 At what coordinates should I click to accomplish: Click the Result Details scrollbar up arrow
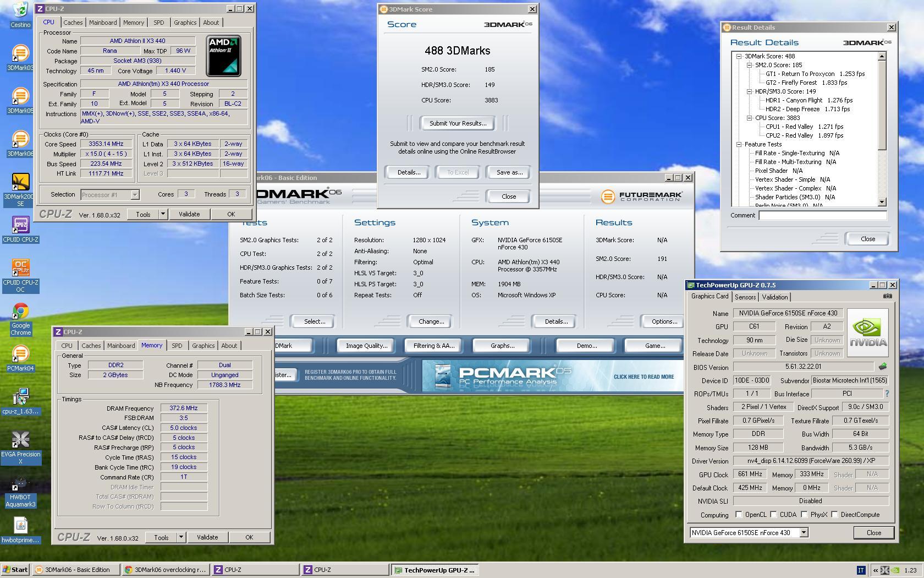coord(882,56)
